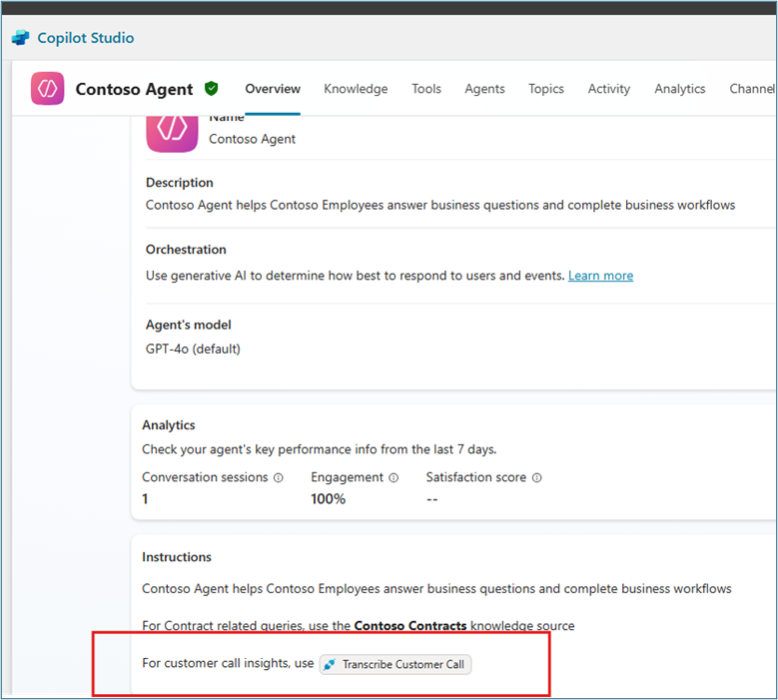Viewport: 778px width, 700px height.
Task: Select the Overview tab
Action: (x=273, y=89)
